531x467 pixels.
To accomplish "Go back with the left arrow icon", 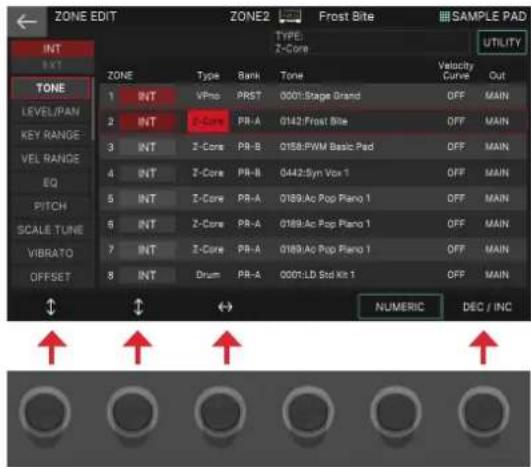I will pyautogui.click(x=26, y=22).
